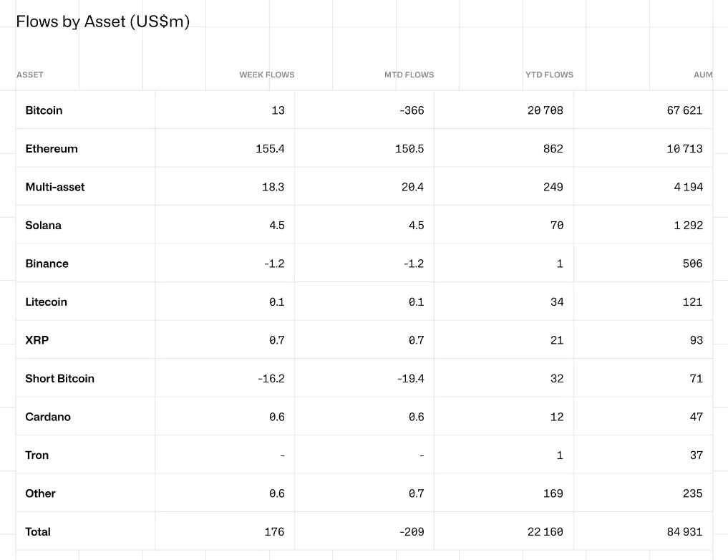Viewport: 728px width, 560px height.
Task: Click the ASSET column header
Action: (30, 74)
